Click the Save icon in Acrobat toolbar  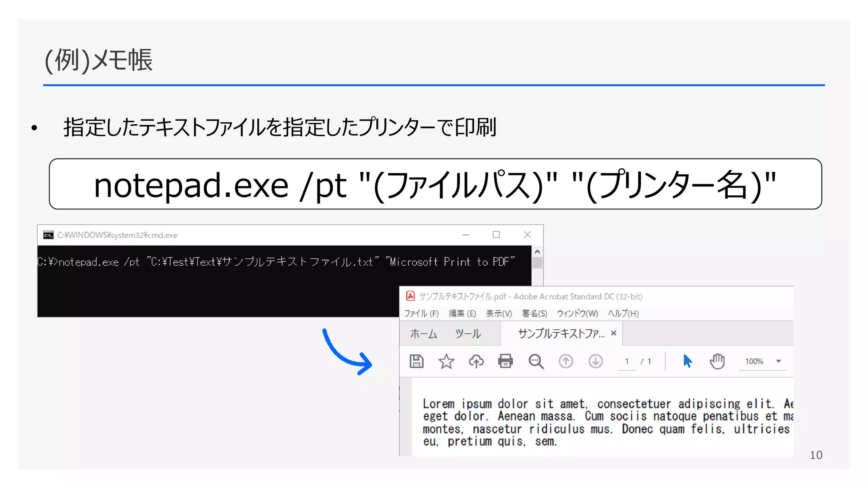[x=416, y=361]
